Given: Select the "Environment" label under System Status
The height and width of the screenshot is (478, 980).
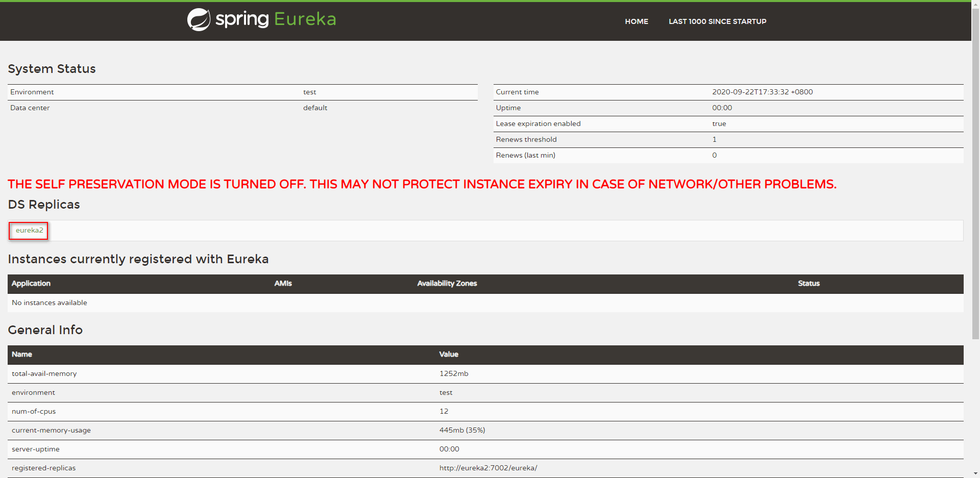Looking at the screenshot, I should pyautogui.click(x=32, y=92).
